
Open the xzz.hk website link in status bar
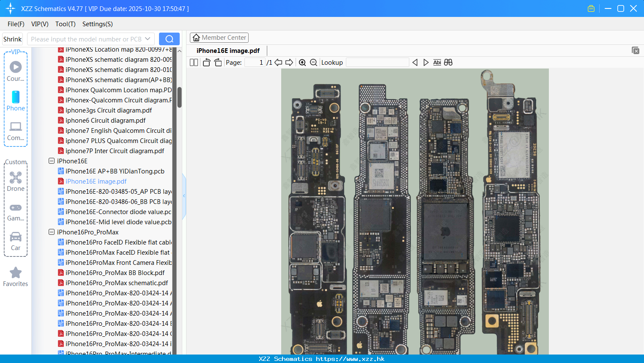350,359
